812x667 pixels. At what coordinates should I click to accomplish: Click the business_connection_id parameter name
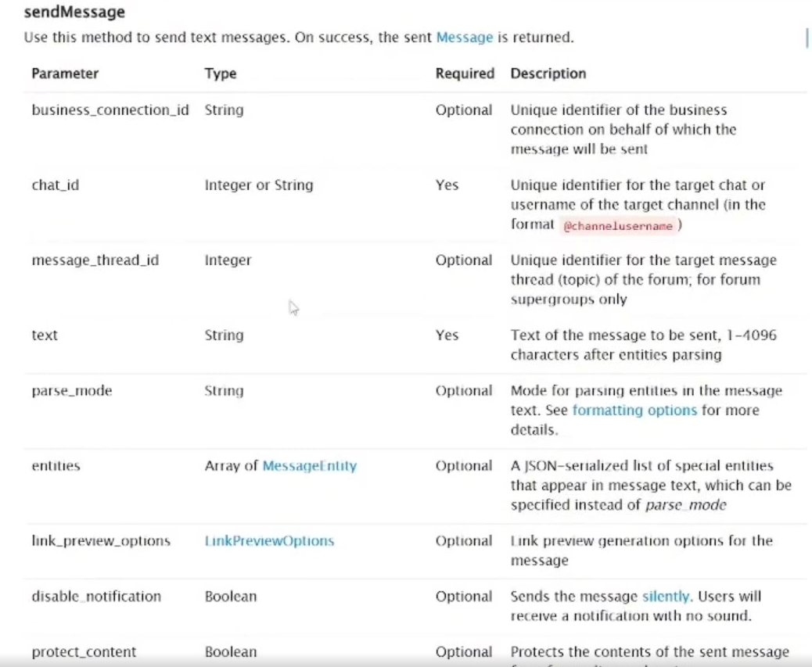(110, 110)
